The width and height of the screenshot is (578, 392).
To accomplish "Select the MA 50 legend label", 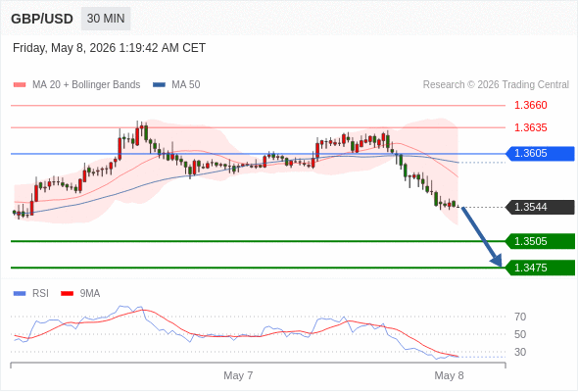I will pyautogui.click(x=186, y=85).
